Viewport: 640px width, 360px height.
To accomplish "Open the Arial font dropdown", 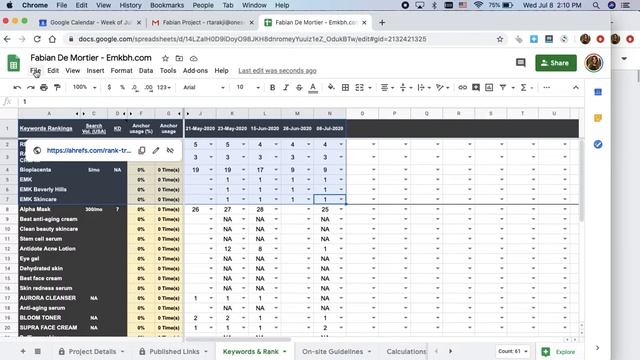I will click(204, 87).
